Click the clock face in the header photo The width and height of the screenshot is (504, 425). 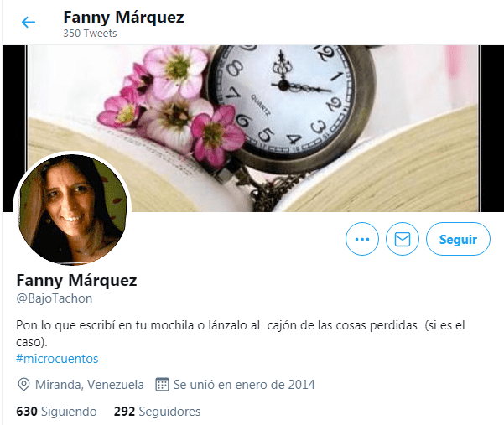[283, 96]
